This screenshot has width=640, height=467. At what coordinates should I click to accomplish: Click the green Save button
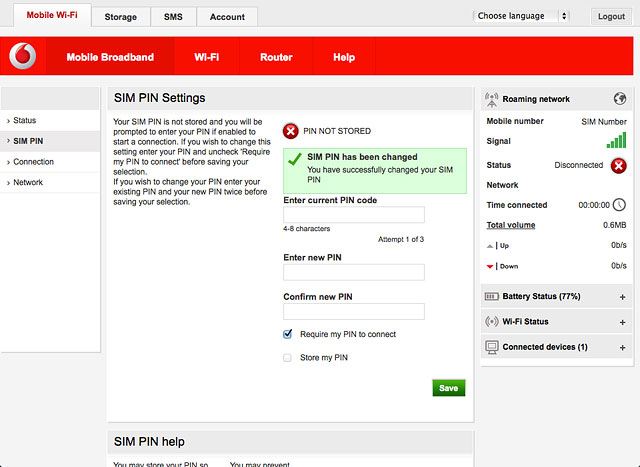click(449, 388)
